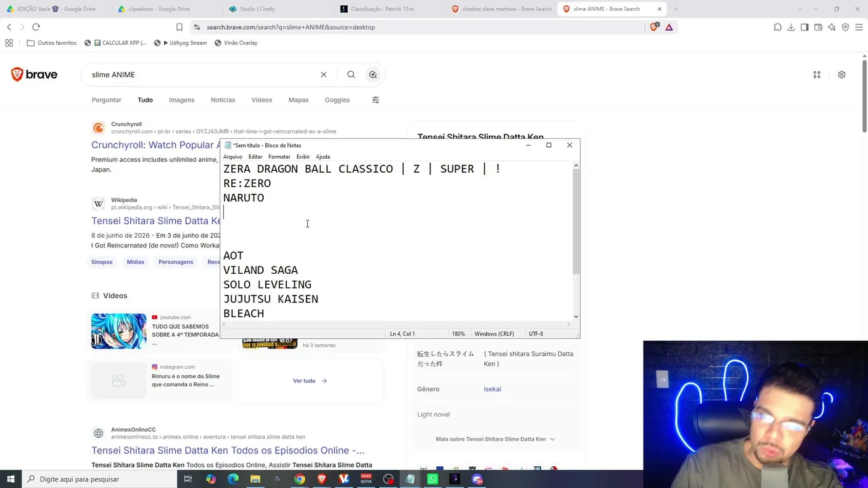The image size is (868, 488).
Task: Click the browser address bar URL
Action: point(290,27)
